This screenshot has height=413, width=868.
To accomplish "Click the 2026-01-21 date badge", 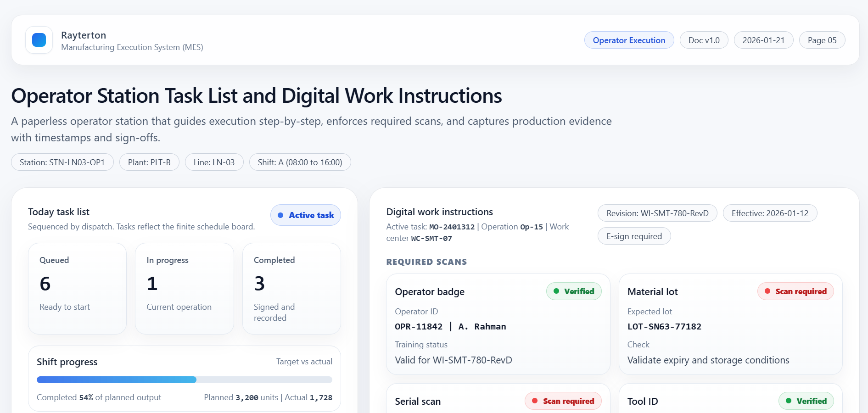I will coord(763,40).
